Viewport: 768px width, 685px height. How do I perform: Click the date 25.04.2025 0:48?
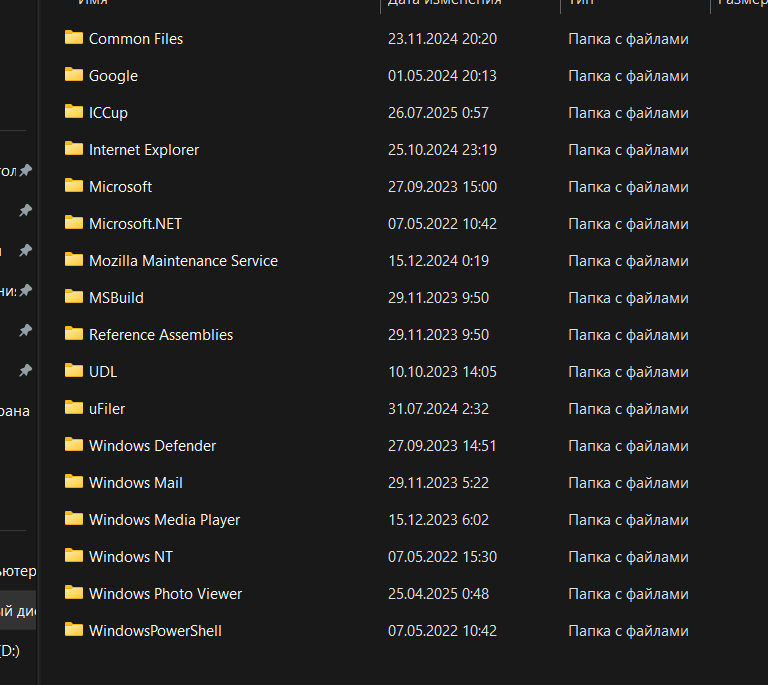(438, 594)
